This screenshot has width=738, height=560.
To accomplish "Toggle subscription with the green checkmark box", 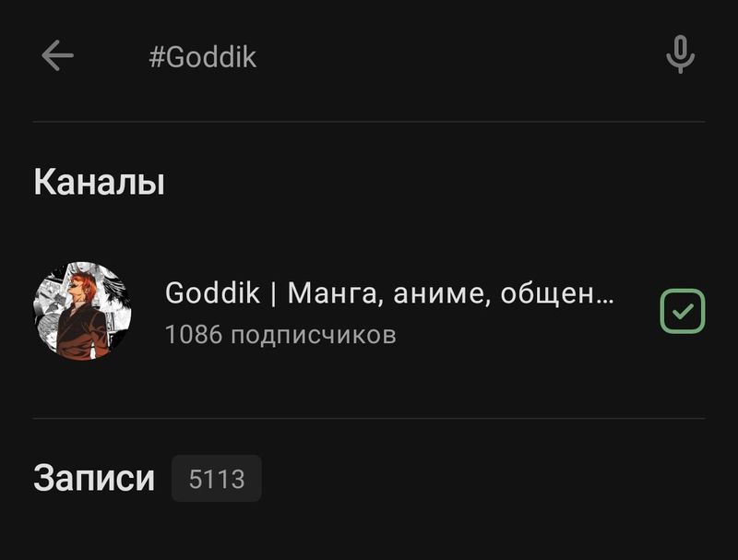I will [x=682, y=311].
